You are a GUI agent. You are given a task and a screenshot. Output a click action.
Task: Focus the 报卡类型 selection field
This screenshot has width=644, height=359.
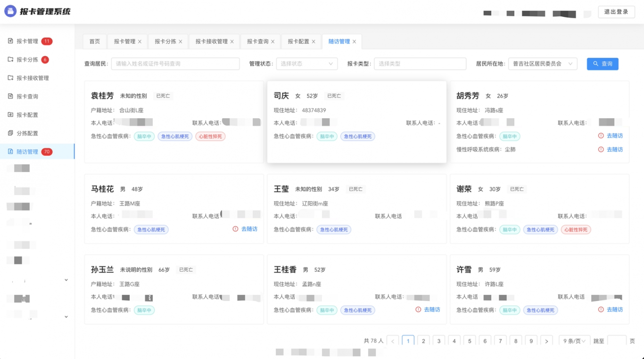[x=420, y=64]
